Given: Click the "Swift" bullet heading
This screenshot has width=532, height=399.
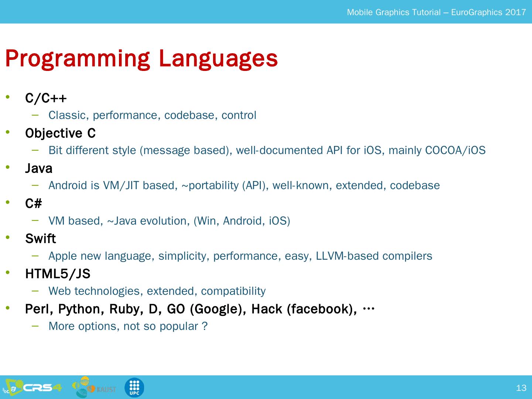Looking at the screenshot, I should tap(41, 239).
